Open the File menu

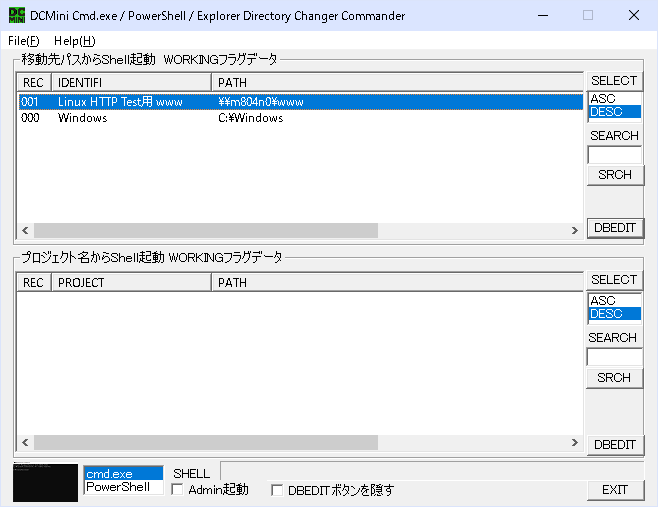[x=23, y=41]
